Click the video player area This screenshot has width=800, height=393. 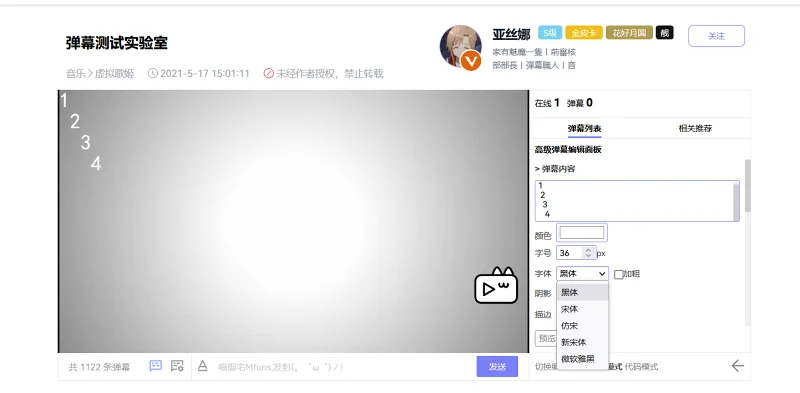click(x=293, y=222)
